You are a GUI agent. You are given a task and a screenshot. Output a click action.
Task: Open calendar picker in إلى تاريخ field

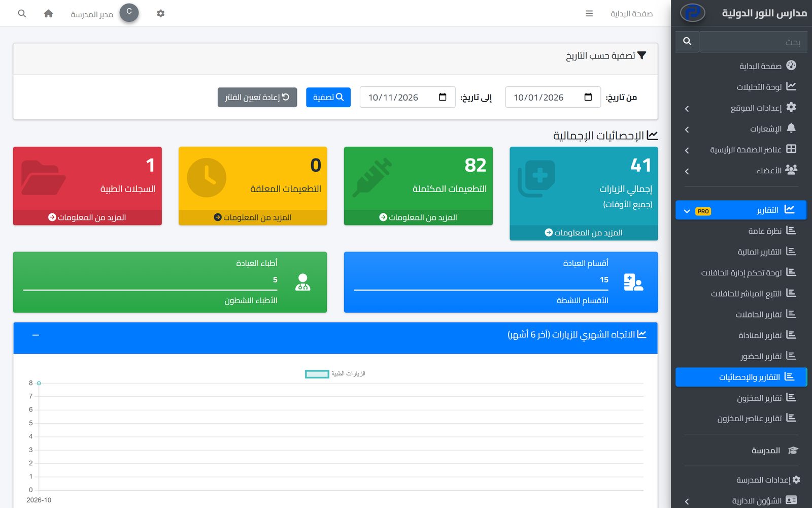click(x=443, y=97)
